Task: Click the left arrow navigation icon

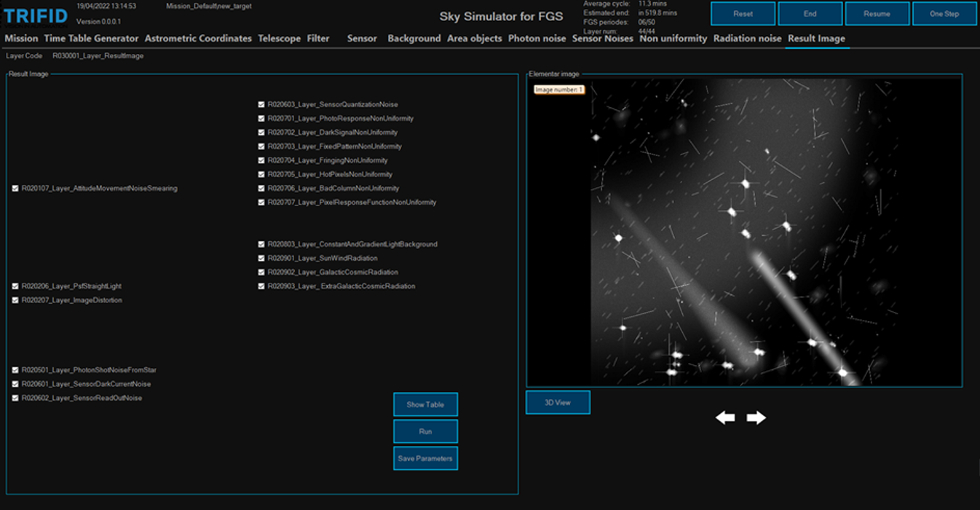Action: [x=725, y=417]
